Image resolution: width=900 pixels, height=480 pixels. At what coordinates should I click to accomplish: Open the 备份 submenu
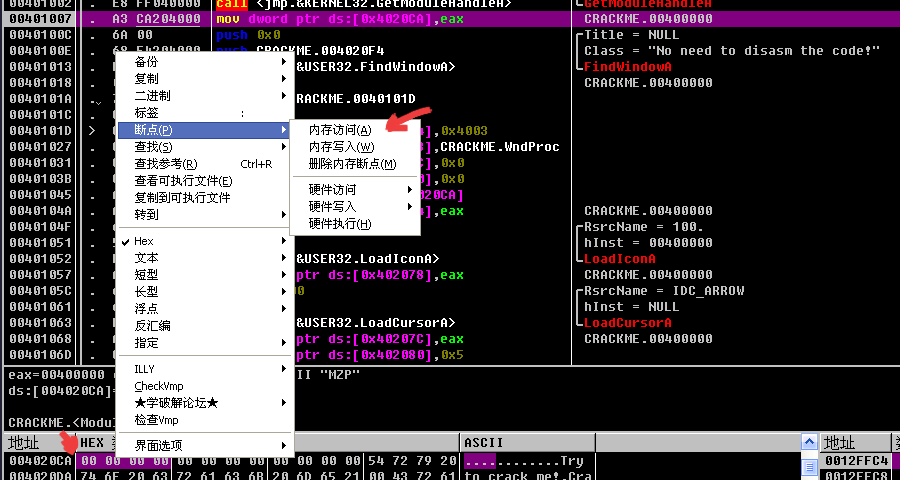[x=205, y=62]
